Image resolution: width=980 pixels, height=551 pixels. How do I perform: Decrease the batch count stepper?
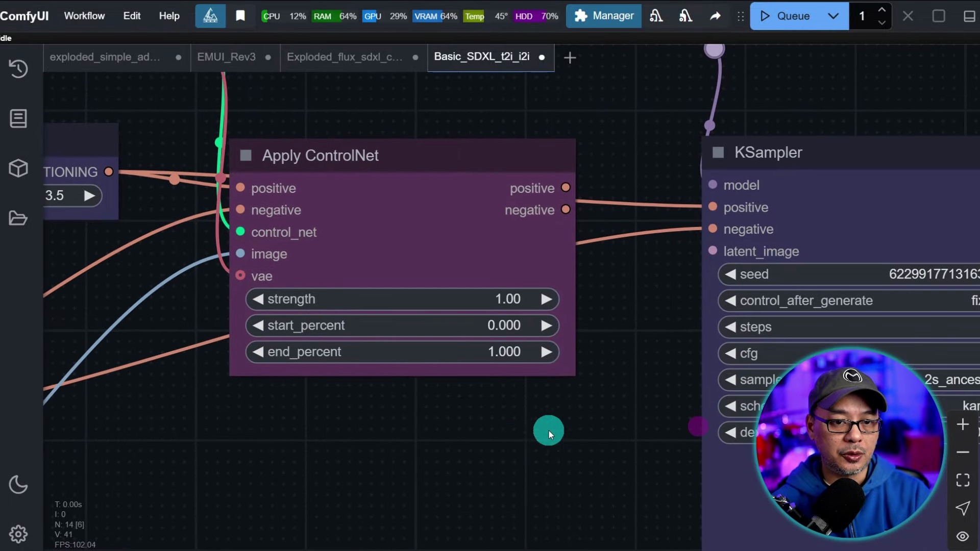[x=881, y=22]
